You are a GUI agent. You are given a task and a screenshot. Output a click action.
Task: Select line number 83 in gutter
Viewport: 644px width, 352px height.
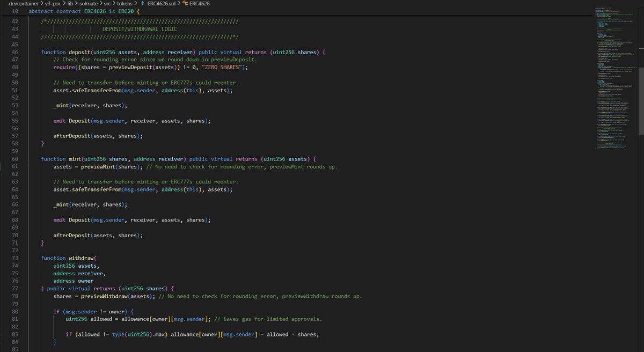pos(15,335)
